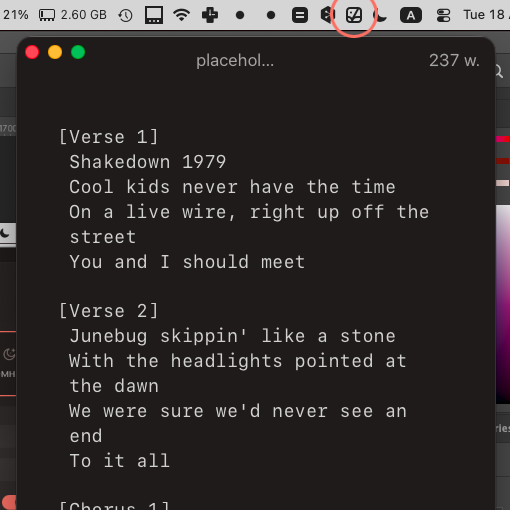Image resolution: width=510 pixels, height=510 pixels.
Task: Click the keyboard input source A icon
Action: click(411, 15)
